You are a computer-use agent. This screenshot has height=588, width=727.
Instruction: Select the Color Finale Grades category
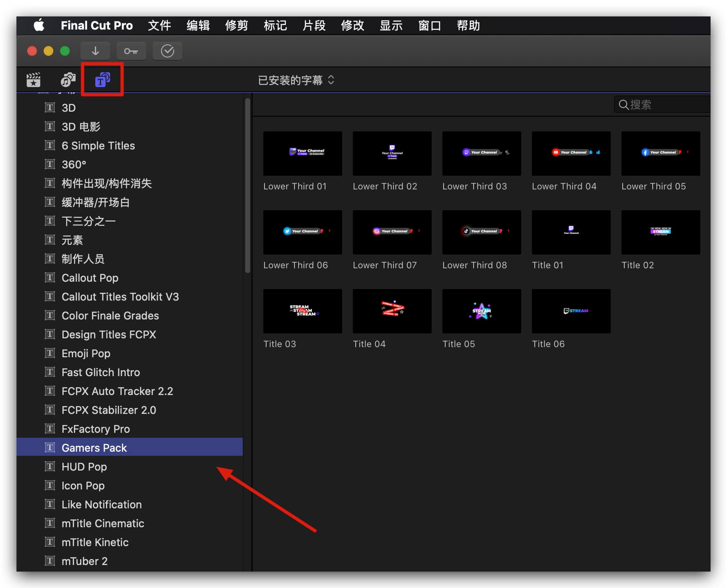pyautogui.click(x=129, y=315)
